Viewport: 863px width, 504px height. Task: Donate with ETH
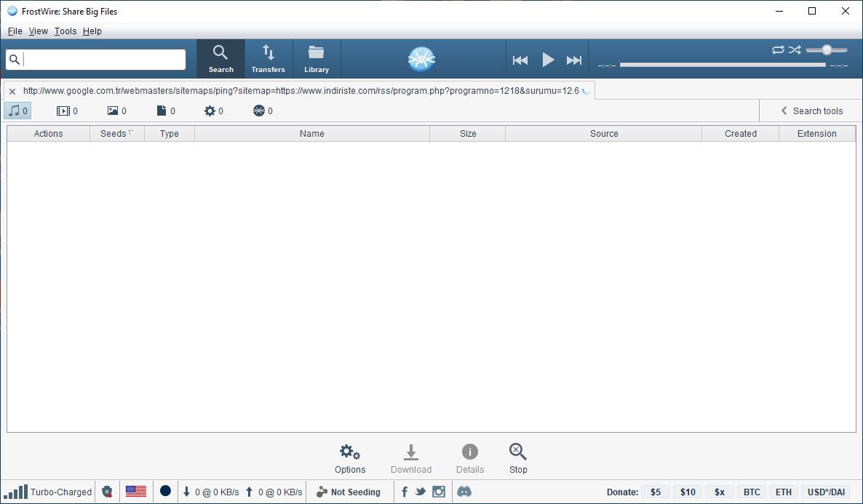[783, 492]
